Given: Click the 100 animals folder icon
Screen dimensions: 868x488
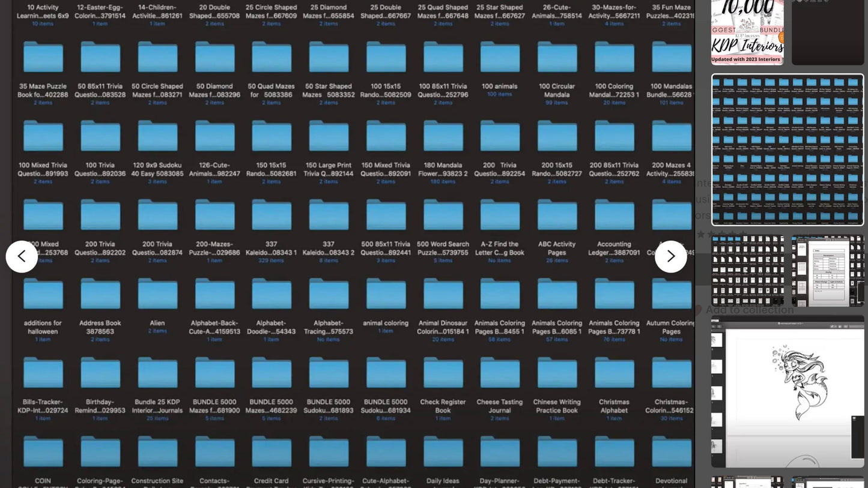Looking at the screenshot, I should [500, 57].
